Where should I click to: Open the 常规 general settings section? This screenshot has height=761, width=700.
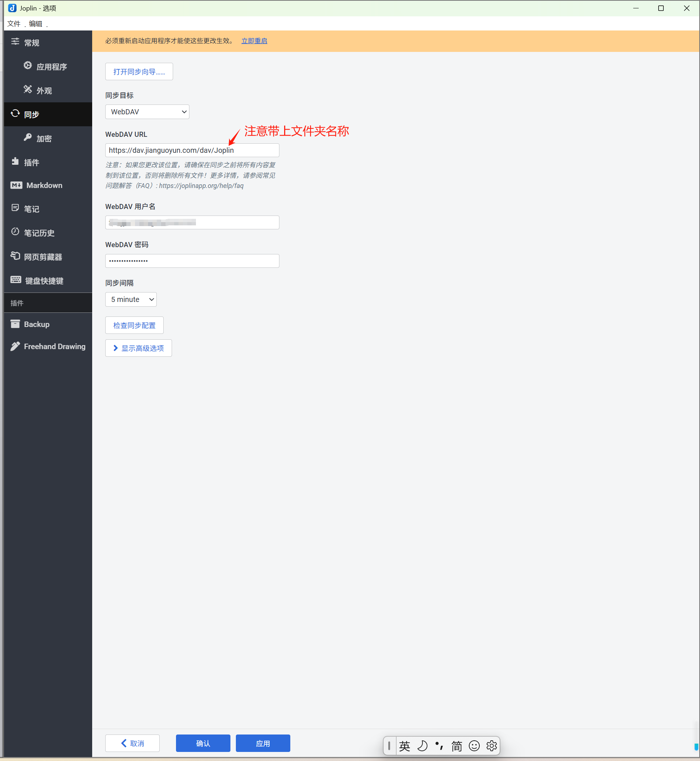click(48, 42)
